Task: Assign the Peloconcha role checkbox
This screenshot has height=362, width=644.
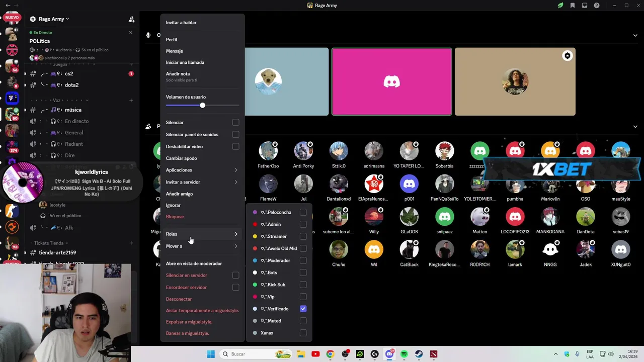Action: [303, 212]
